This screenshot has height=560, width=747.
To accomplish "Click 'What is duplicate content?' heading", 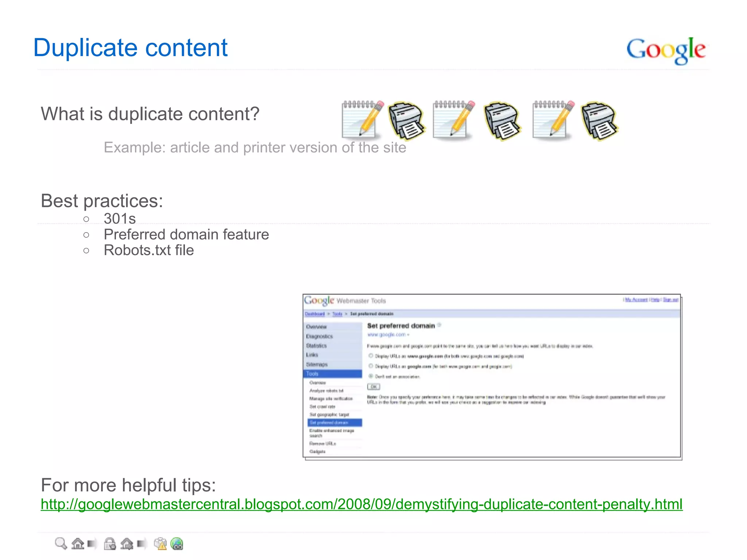I will [150, 114].
